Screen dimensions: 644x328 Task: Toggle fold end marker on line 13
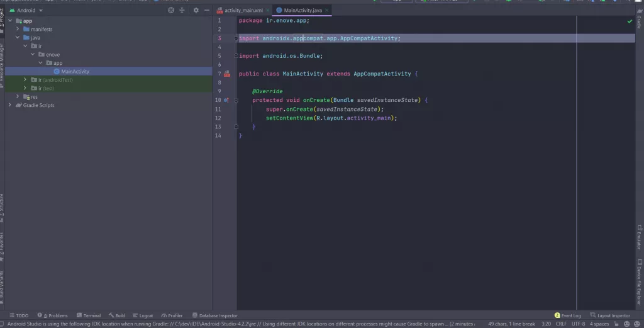(236, 127)
